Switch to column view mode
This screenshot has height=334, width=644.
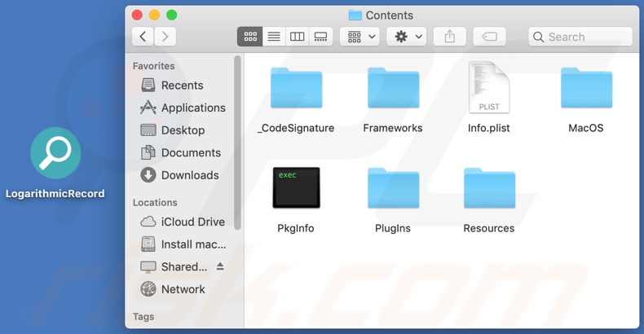(297, 37)
